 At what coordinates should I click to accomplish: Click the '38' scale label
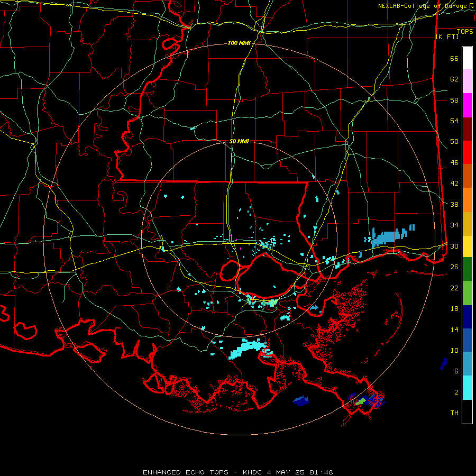coord(454,204)
